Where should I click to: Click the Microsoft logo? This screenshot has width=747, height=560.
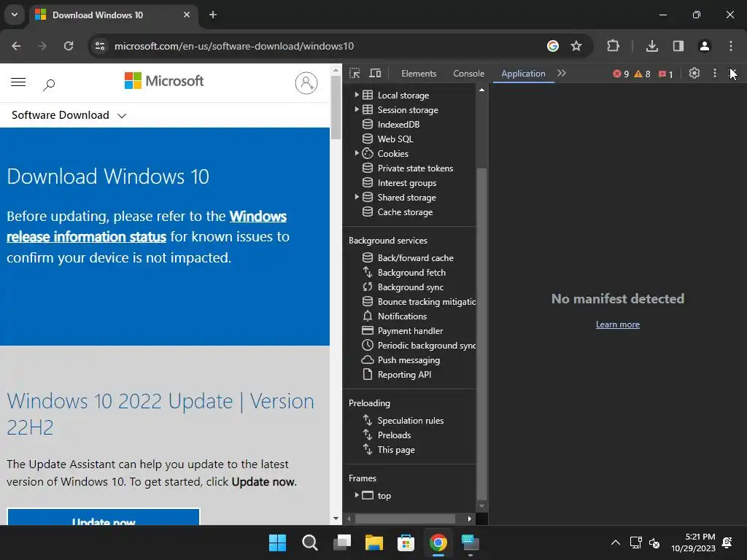pos(164,81)
